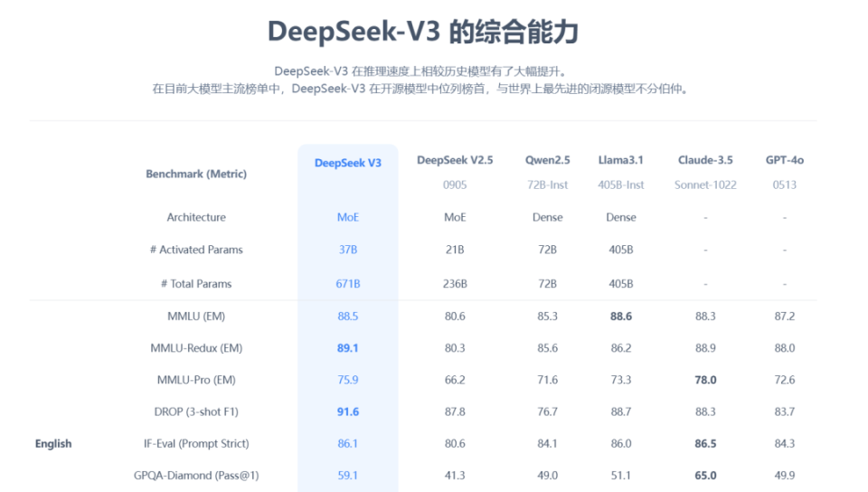Click the 'Sonnet-1022' label under Claude-3.5
Screen dimensions: 868x492
705,184
